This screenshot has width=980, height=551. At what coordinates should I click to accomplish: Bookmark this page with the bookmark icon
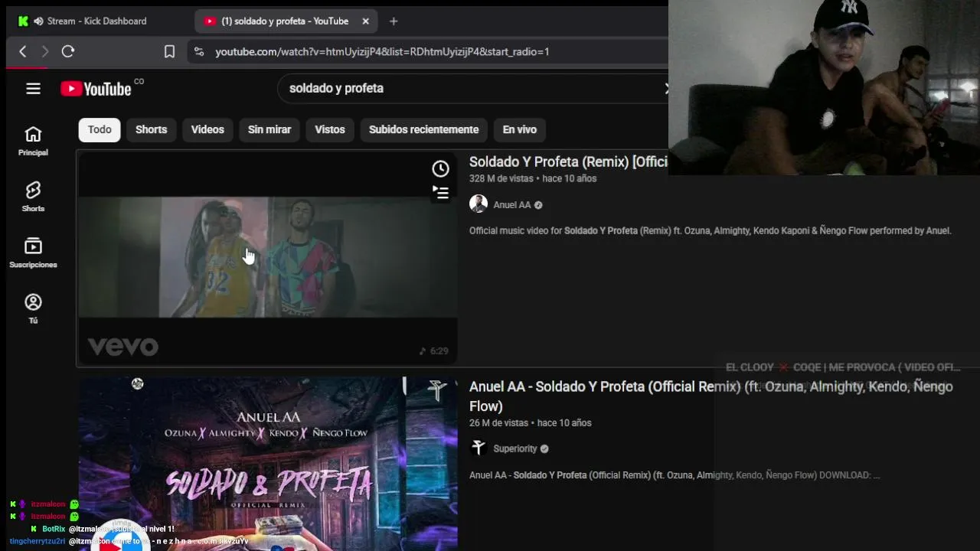(169, 51)
